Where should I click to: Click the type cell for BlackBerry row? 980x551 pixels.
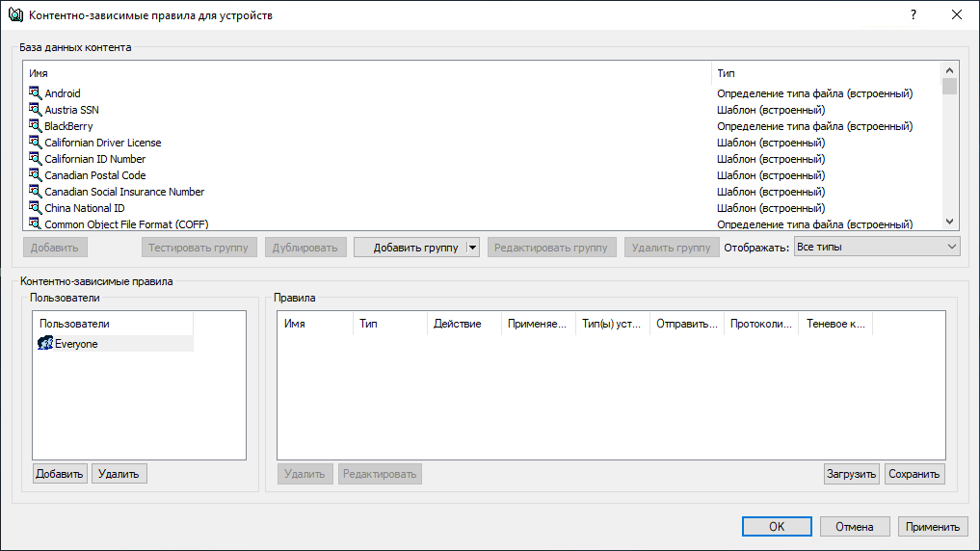click(x=815, y=126)
